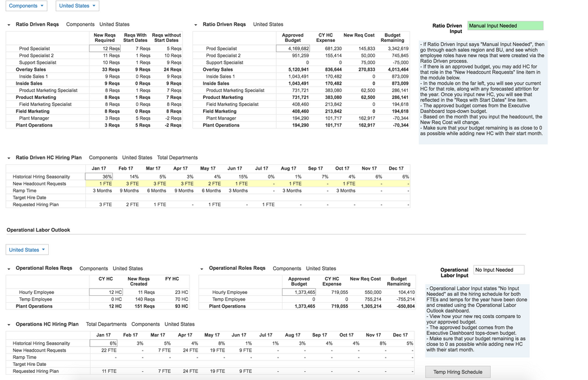Click the Total Departments label on the hiring plan
The image size is (588, 380).
click(x=178, y=158)
